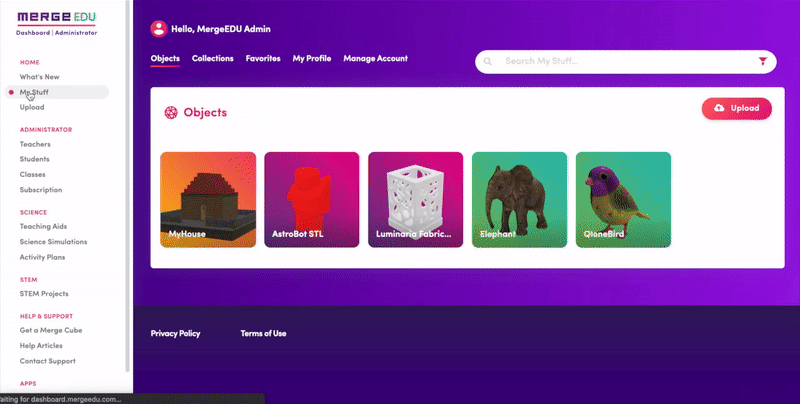Open the My Profile tab
Viewport: 800px width, 404px height.
click(312, 59)
